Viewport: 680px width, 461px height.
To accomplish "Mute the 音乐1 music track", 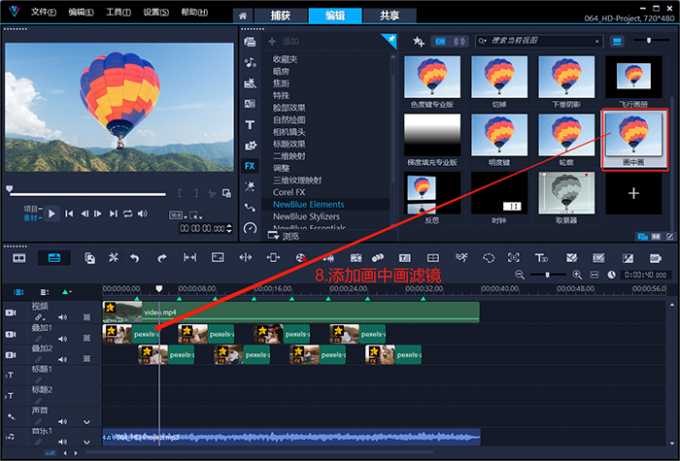I will point(62,442).
